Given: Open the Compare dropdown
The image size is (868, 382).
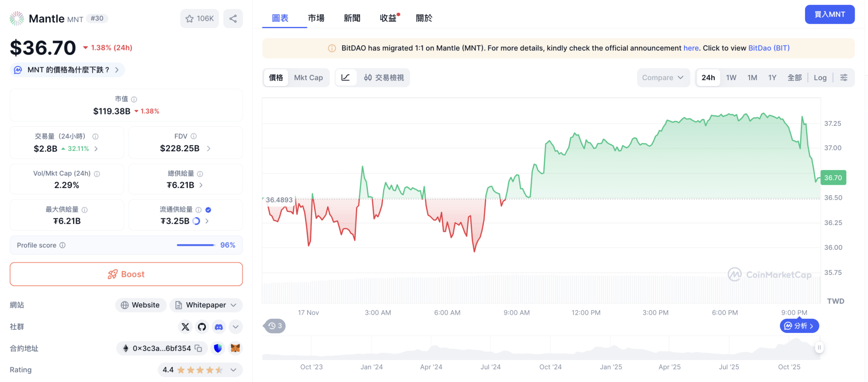Looking at the screenshot, I should tap(663, 78).
